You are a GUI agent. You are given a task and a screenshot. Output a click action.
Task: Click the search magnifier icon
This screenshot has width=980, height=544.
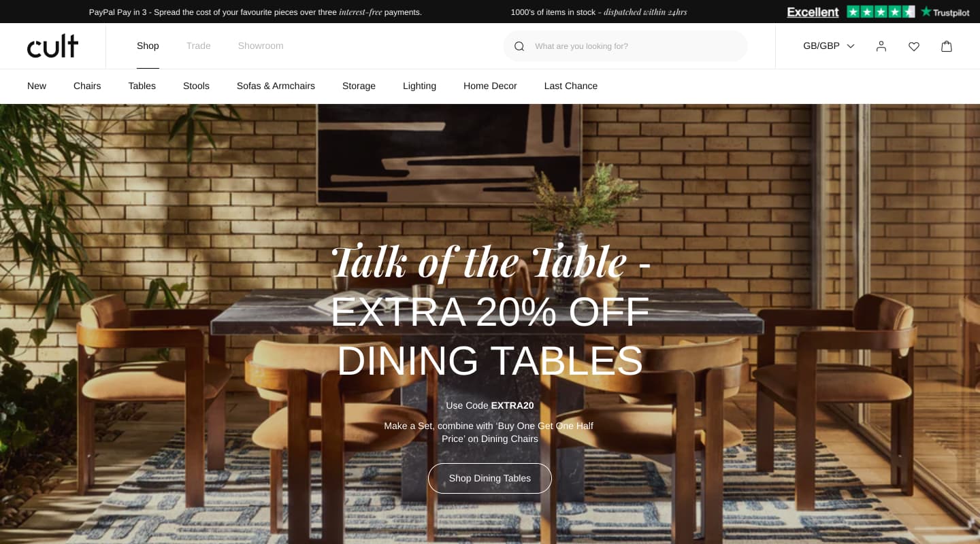pos(519,46)
